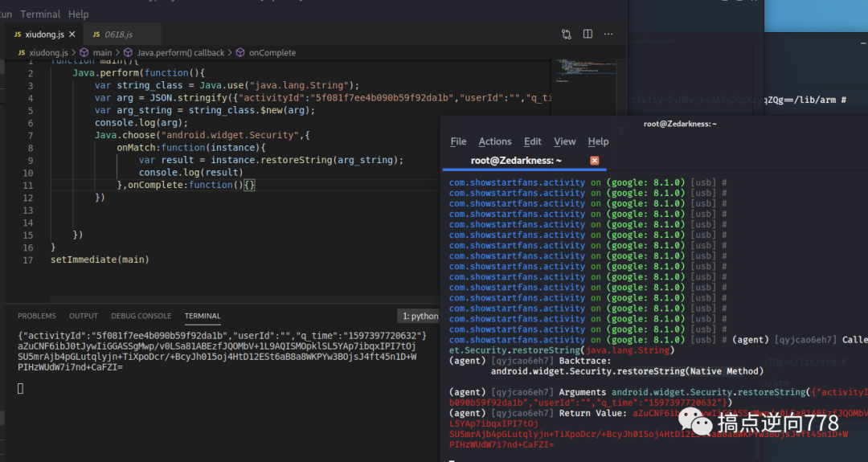
Task: Open the Edit menu in root@Zedarkness terminal
Action: coord(533,141)
